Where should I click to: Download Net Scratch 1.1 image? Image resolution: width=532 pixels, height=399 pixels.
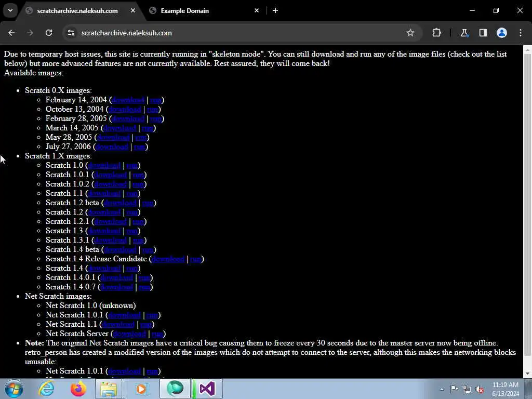click(118, 324)
